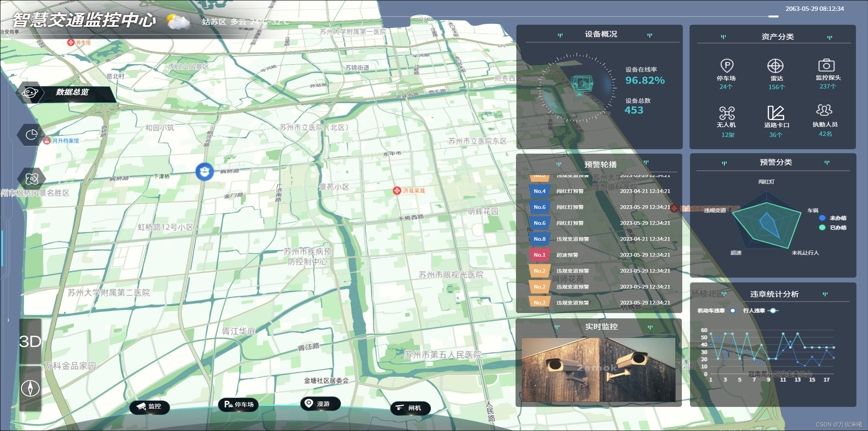Click the compass navigation icon
868x431 pixels.
pos(30,388)
